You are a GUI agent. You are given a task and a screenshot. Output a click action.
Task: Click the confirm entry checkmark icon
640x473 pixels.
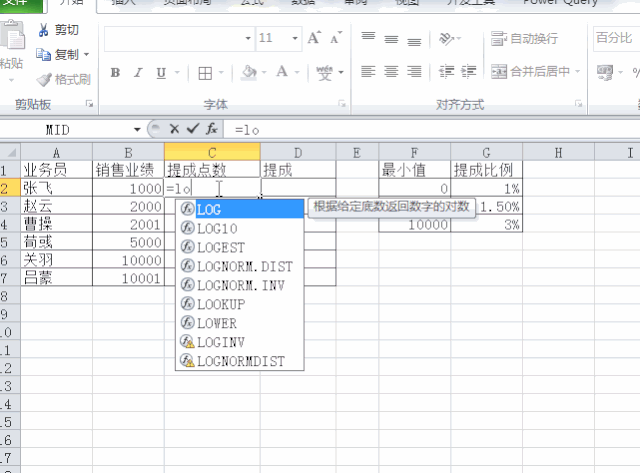pyautogui.click(x=192, y=129)
